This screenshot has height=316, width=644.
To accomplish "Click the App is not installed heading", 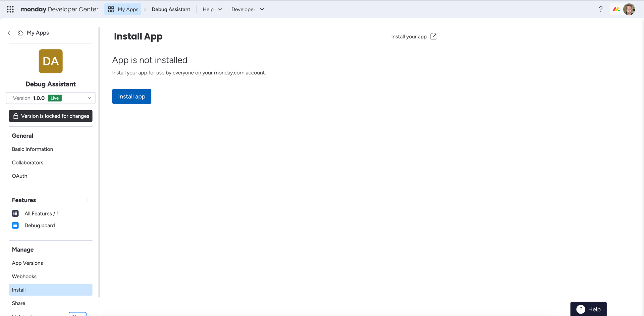I will 150,60.
